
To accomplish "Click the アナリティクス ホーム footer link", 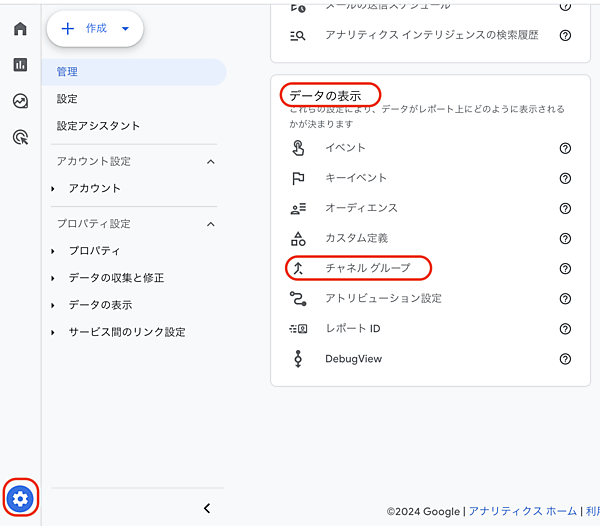I will click(x=520, y=511).
